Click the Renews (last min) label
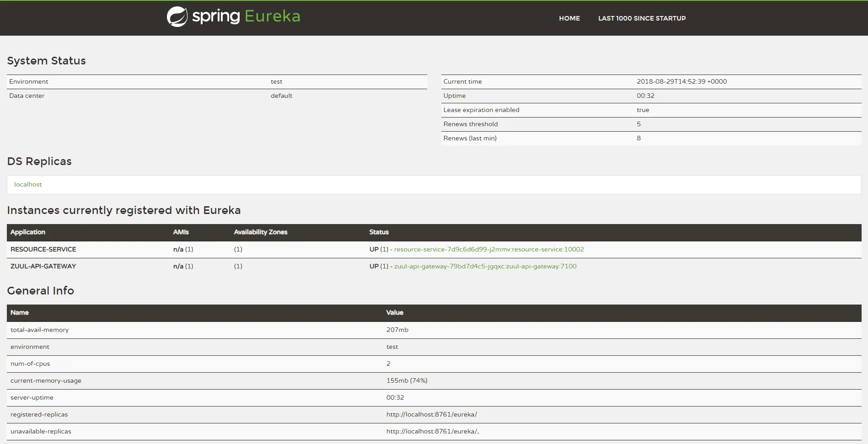Image resolution: width=868 pixels, height=444 pixels. 470,138
